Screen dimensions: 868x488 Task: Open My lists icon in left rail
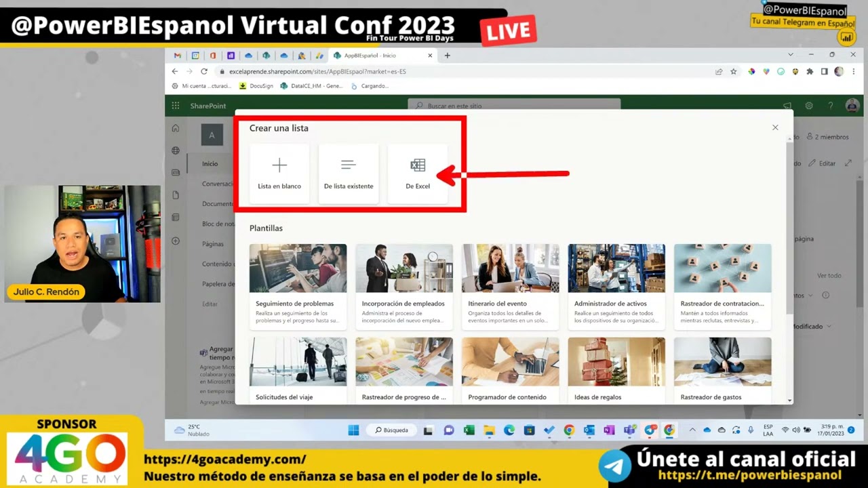tap(176, 218)
